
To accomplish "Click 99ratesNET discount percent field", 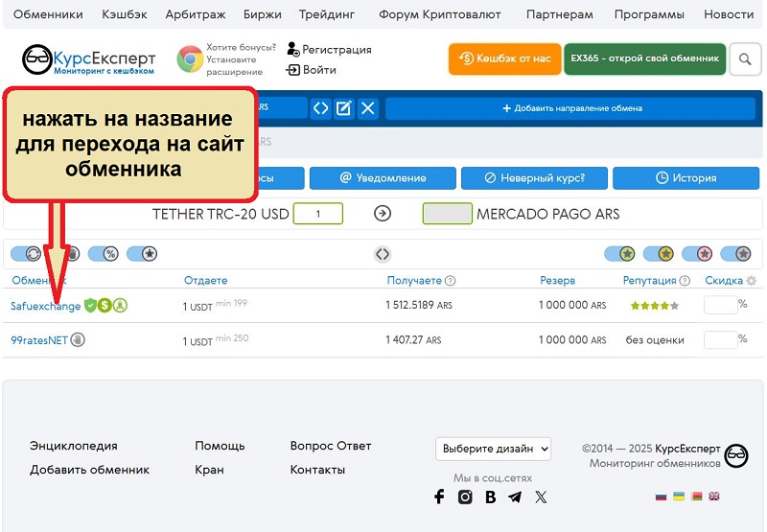I will (x=721, y=340).
